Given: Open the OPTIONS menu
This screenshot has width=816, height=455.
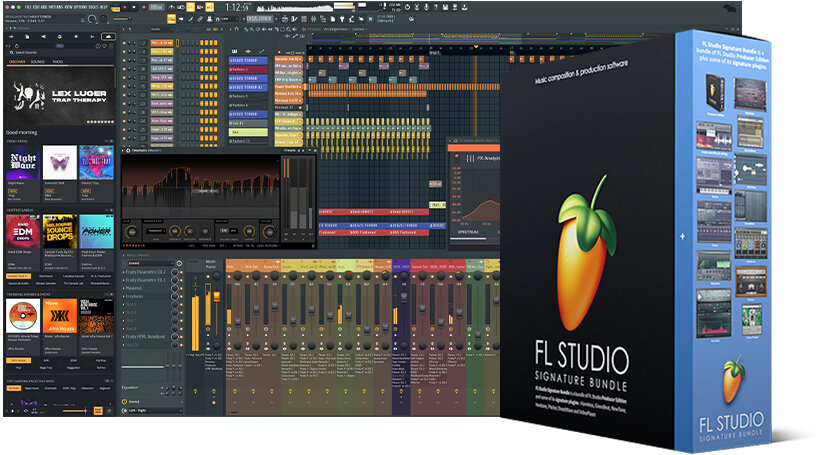Looking at the screenshot, I should [80, 7].
